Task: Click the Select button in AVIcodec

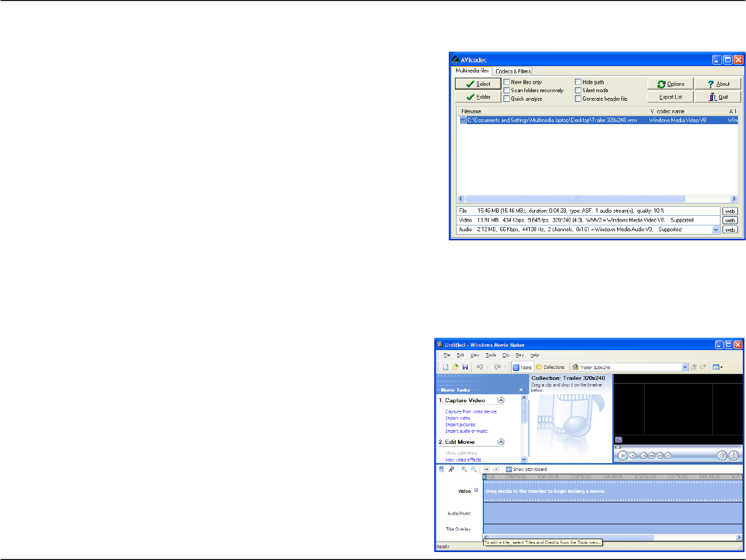Action: tap(478, 84)
